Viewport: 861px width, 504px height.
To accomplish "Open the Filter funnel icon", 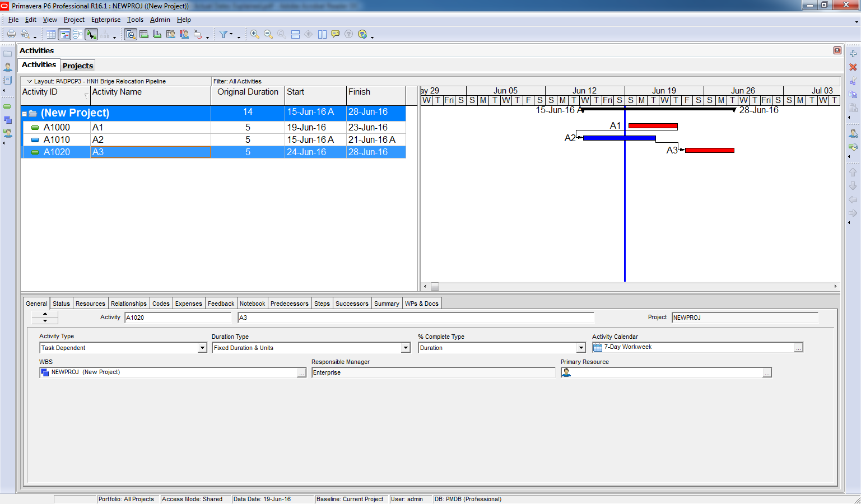I will [224, 34].
